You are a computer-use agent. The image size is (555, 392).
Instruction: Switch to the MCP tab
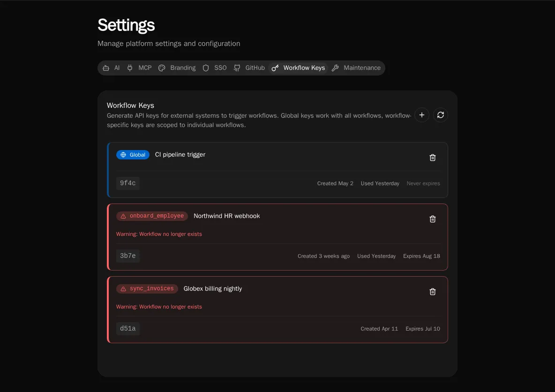(x=140, y=68)
